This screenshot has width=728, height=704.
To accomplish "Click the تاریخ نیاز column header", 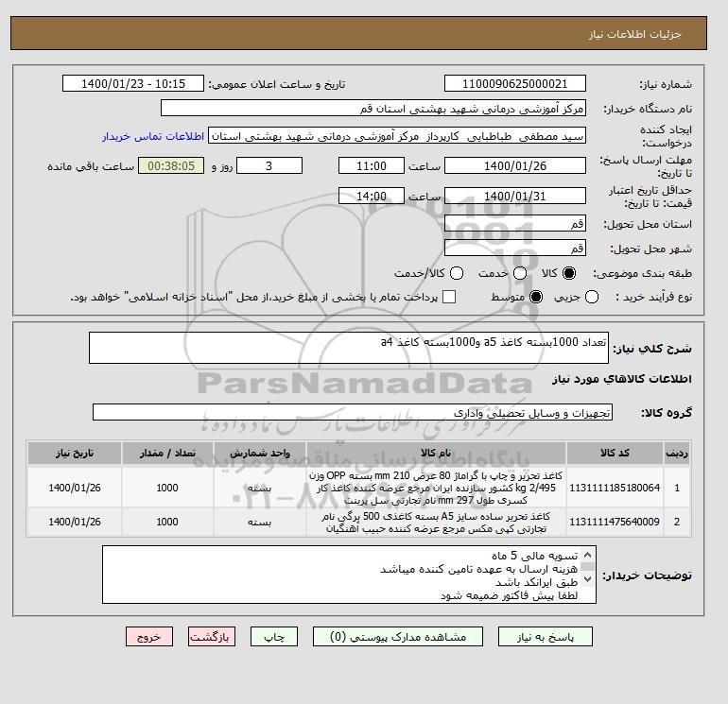I will click(75, 453).
